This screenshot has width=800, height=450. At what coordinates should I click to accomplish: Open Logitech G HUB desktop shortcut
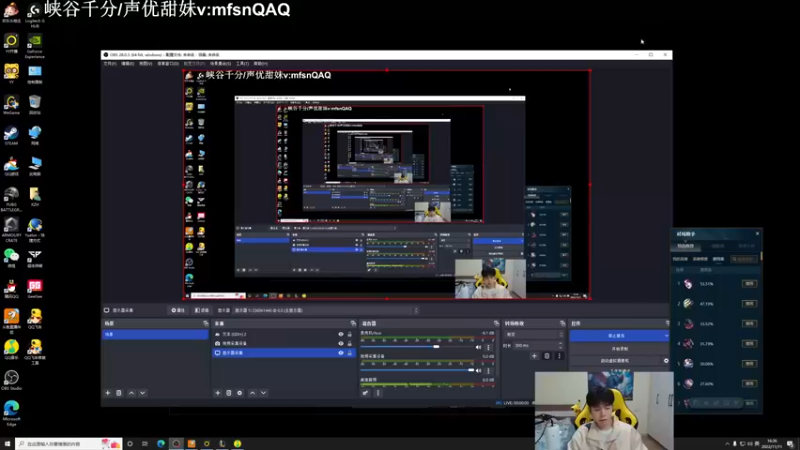[35, 14]
